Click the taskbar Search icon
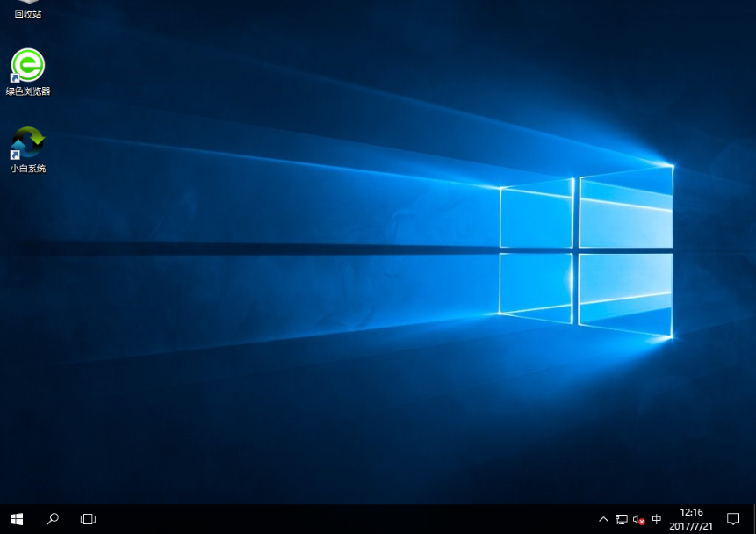 click(53, 518)
